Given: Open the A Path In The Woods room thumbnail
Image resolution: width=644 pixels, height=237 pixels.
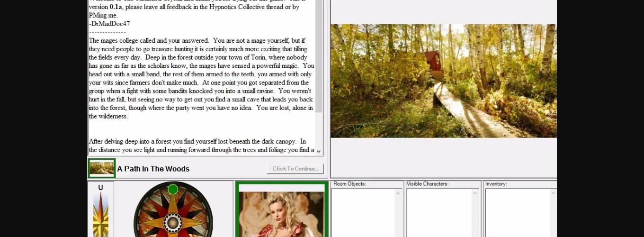Looking at the screenshot, I should pos(101,168).
